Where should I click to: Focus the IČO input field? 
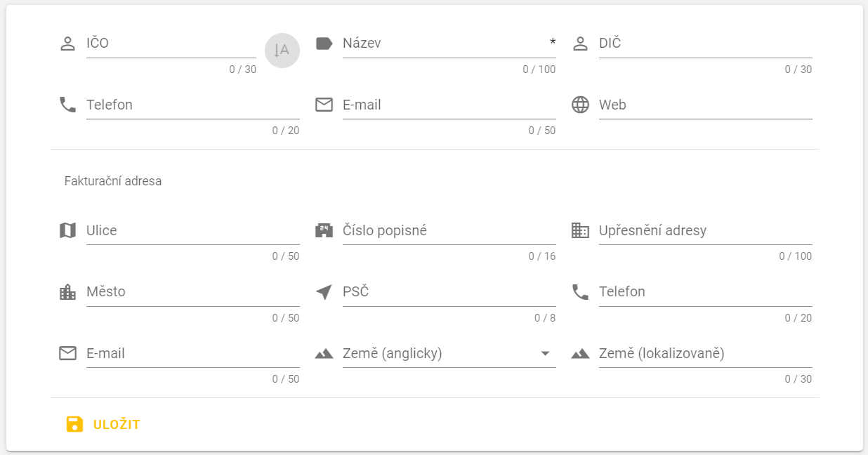[x=171, y=44]
